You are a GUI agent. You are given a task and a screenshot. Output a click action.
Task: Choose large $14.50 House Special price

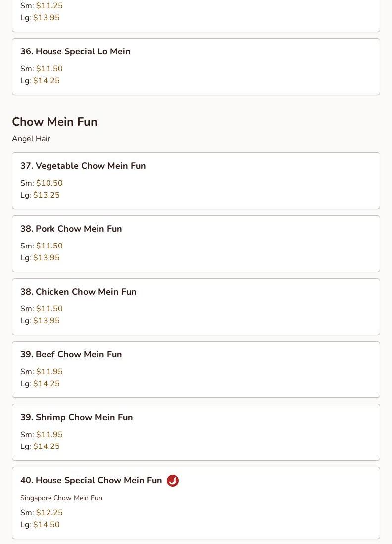(x=47, y=524)
